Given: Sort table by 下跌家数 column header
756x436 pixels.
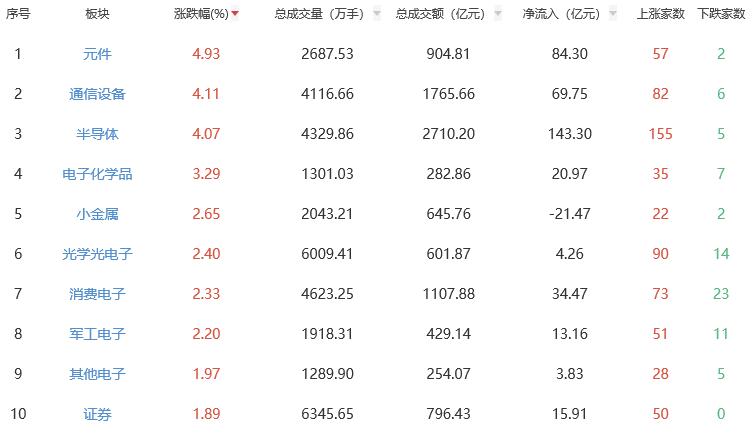Looking at the screenshot, I should [721, 14].
